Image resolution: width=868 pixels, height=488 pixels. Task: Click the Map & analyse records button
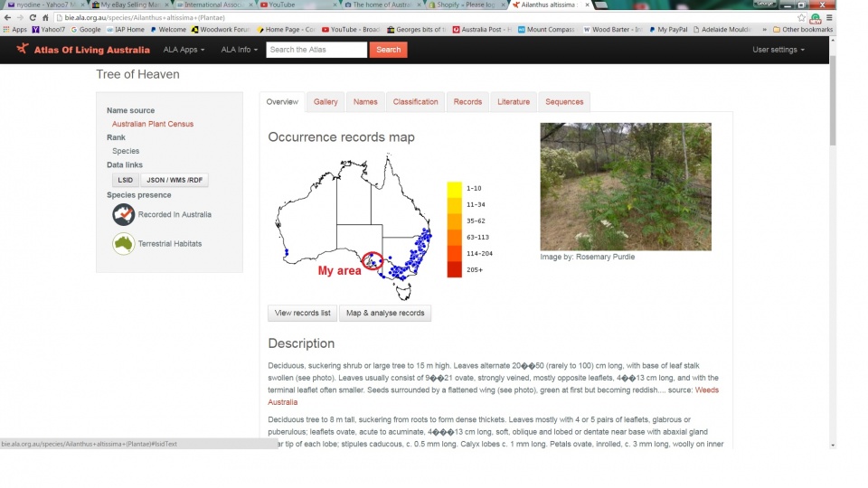385,313
